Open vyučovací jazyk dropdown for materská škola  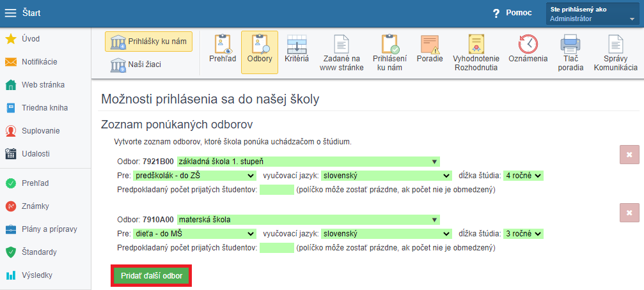(x=386, y=234)
